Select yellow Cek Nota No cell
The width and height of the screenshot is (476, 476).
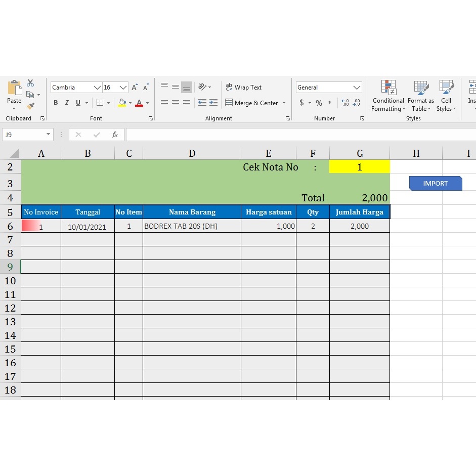[x=360, y=167]
